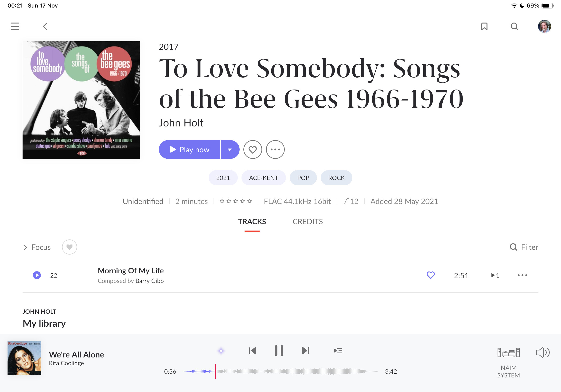Open the volume speaker control
The width and height of the screenshot is (561, 392).
543,353
